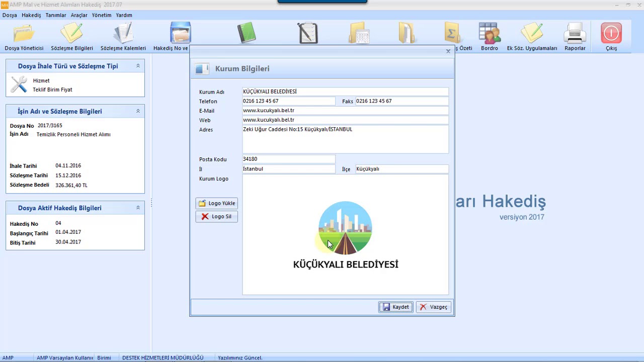The width and height of the screenshot is (644, 362).
Task: Open Sözleşme Bilgileri toolbar icon
Action: click(72, 37)
